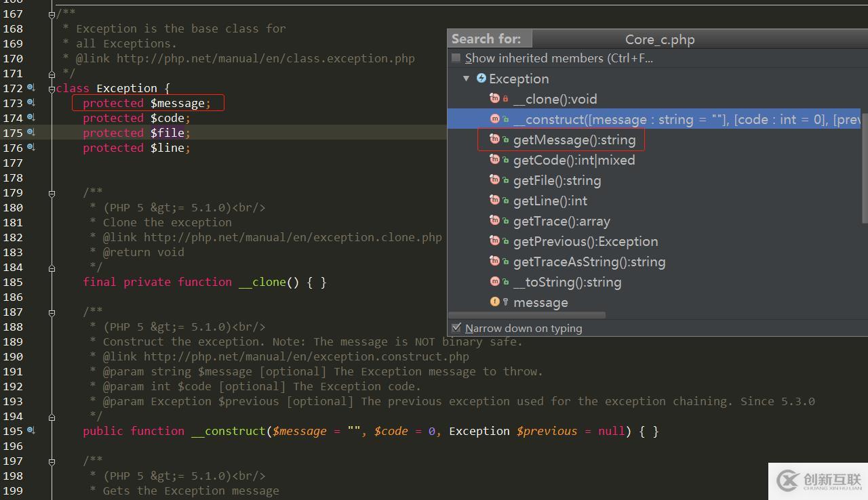Enable the Show inherited members checkbox
Viewport: 868px width, 500px height.
[x=456, y=58]
